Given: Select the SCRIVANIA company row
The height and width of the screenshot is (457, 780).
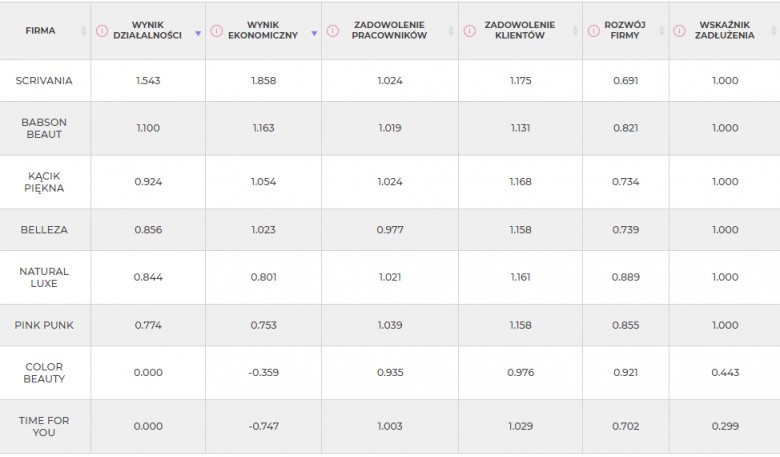Looking at the screenshot, I should tap(390, 81).
